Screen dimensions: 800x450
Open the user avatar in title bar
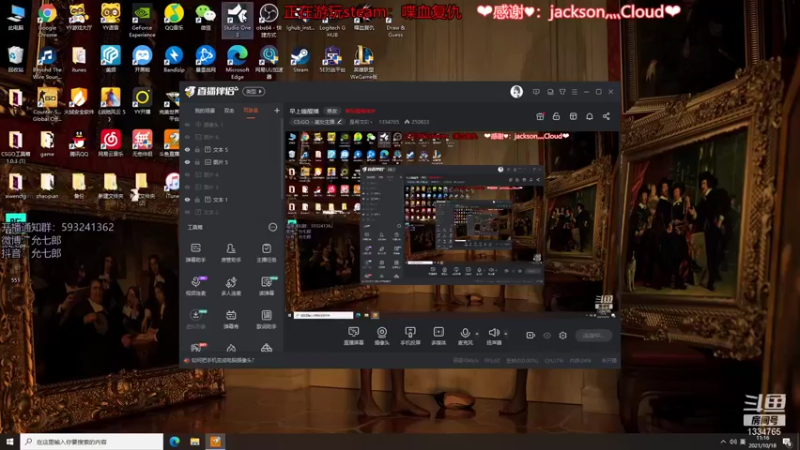coord(516,92)
